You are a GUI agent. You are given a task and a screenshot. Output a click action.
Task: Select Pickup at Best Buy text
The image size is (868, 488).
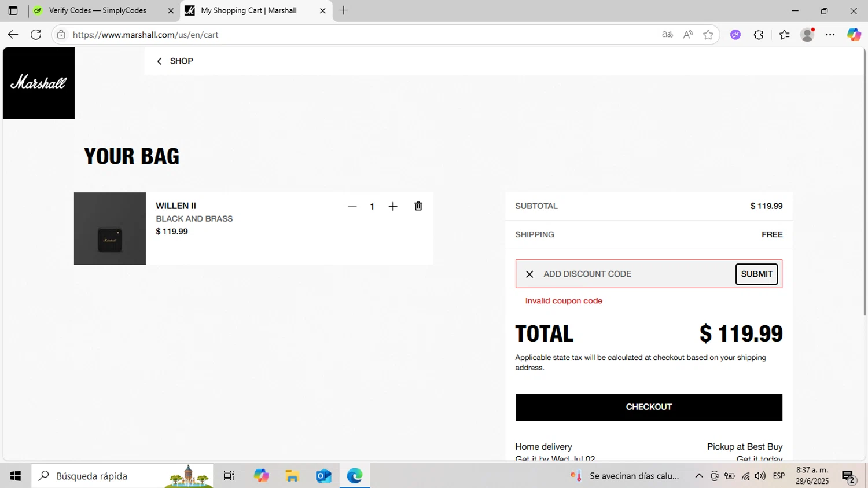coord(745,447)
